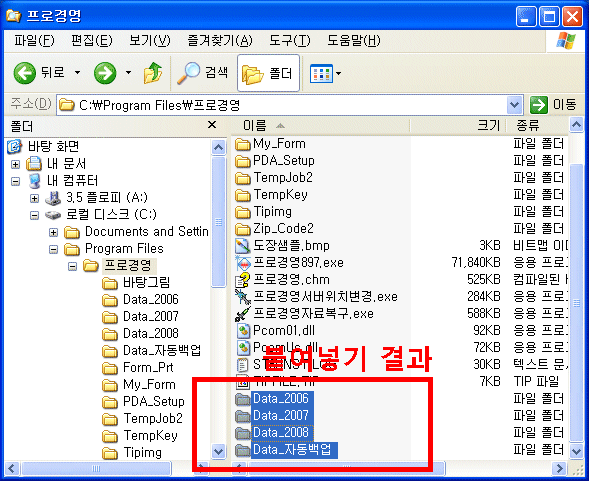Expand the Documents and Settings node

click(x=53, y=232)
